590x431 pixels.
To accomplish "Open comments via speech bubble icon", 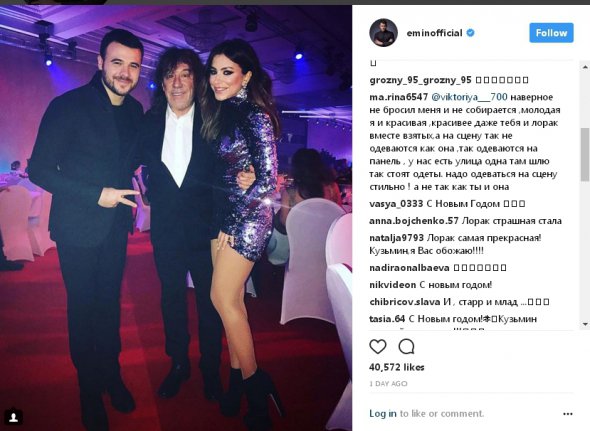I will coord(406,347).
